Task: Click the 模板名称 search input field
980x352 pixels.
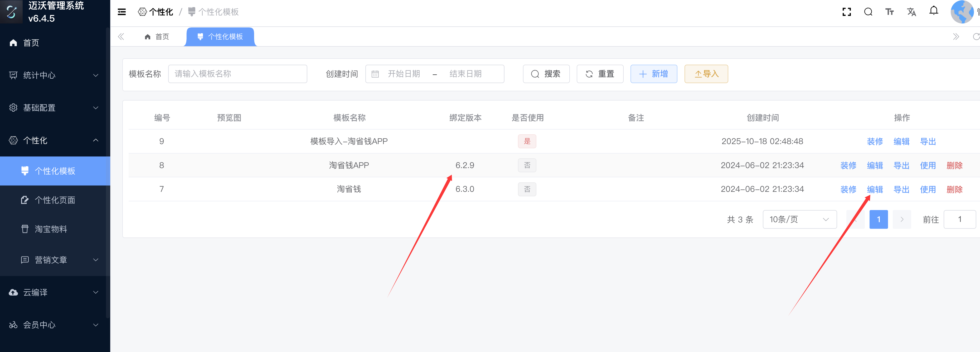Action: (237, 74)
